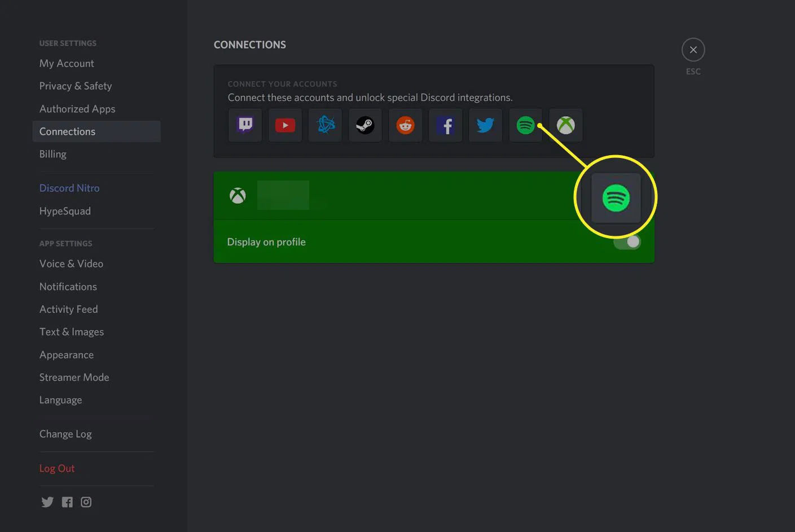Open Discord's Instagram page from sidebar
Image resolution: width=795 pixels, height=532 pixels.
tap(86, 502)
